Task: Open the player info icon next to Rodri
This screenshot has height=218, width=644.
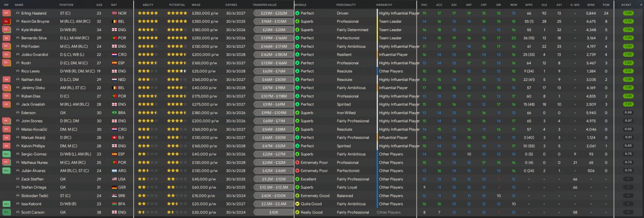Action: click(18, 63)
